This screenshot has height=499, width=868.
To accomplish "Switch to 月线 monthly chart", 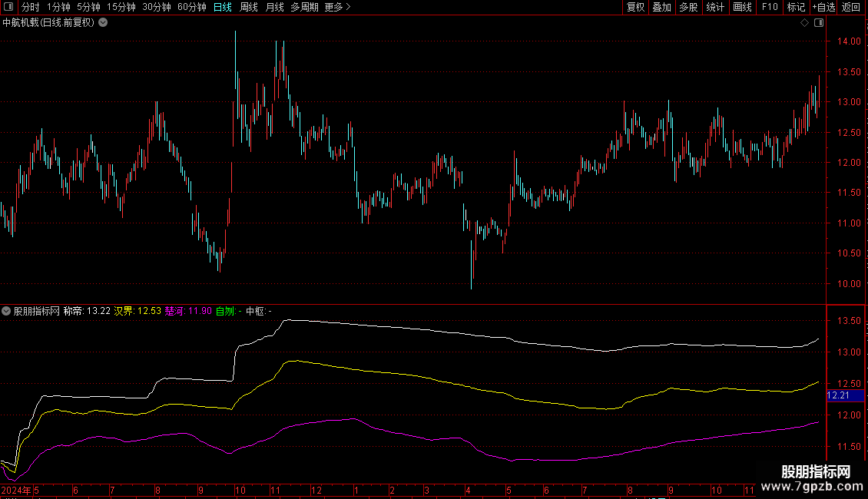I will click(x=274, y=7).
